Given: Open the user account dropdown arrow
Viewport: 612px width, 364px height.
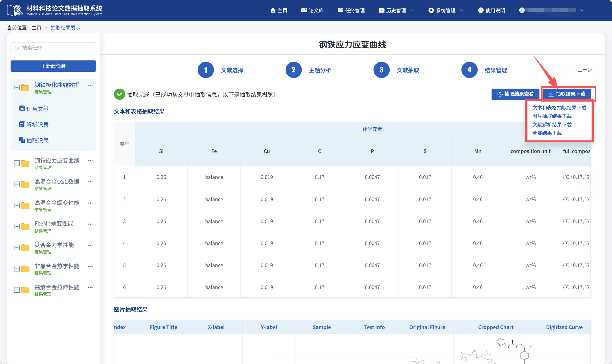Looking at the screenshot, I should point(582,10).
